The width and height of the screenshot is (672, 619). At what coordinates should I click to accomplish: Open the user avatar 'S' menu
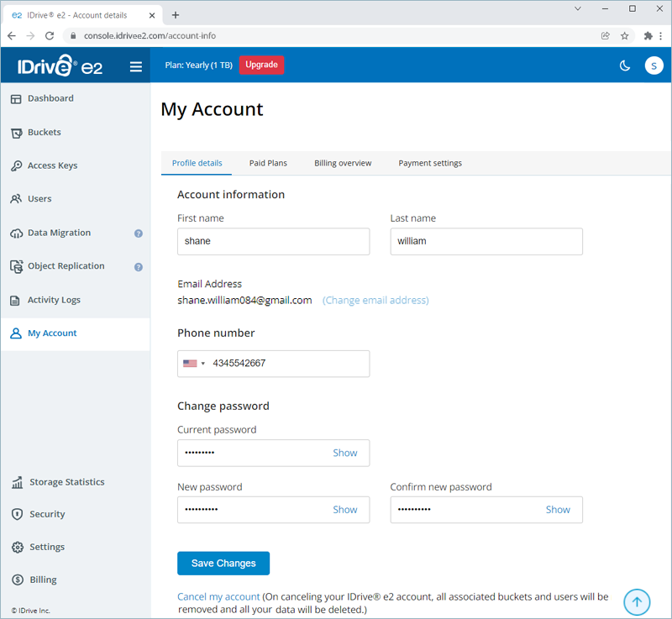coord(654,66)
